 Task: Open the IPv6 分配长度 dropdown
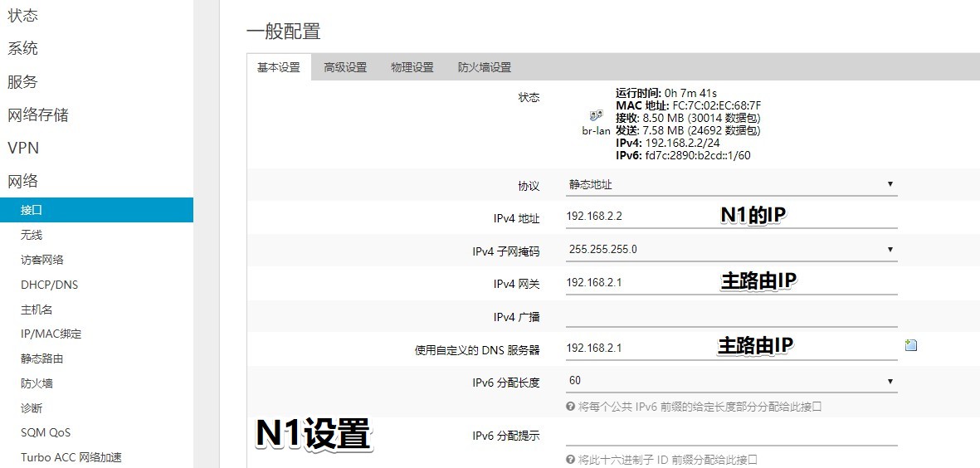point(731,381)
